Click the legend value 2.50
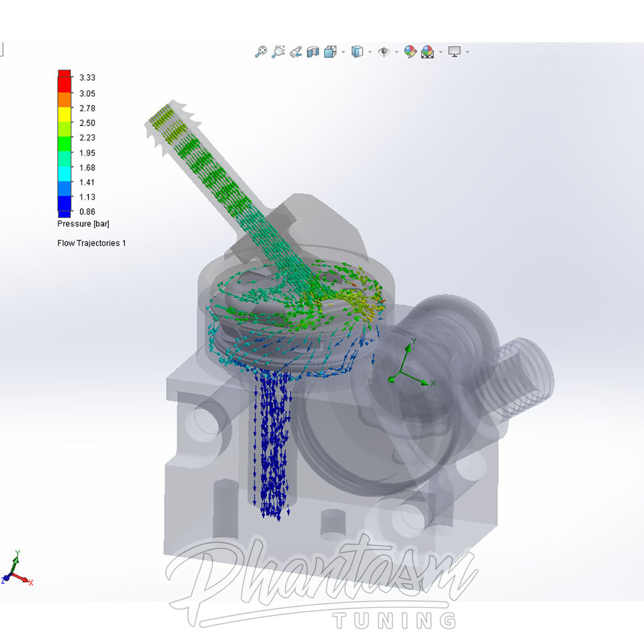 [x=87, y=123]
